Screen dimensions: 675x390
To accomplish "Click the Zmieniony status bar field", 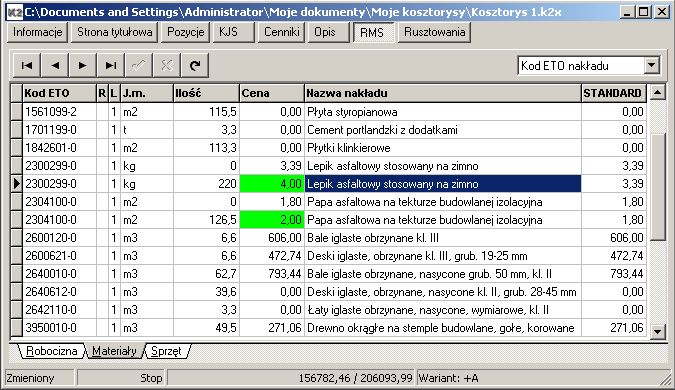I will click(x=40, y=378).
